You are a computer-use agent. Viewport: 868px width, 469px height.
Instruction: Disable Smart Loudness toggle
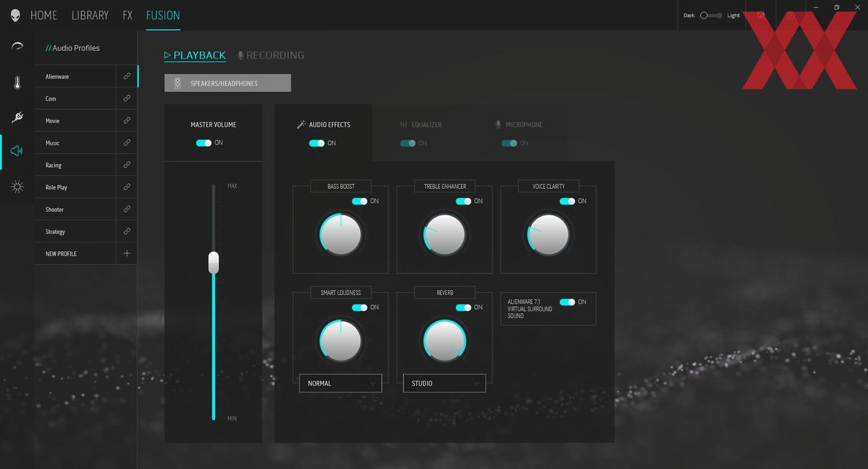[359, 308]
